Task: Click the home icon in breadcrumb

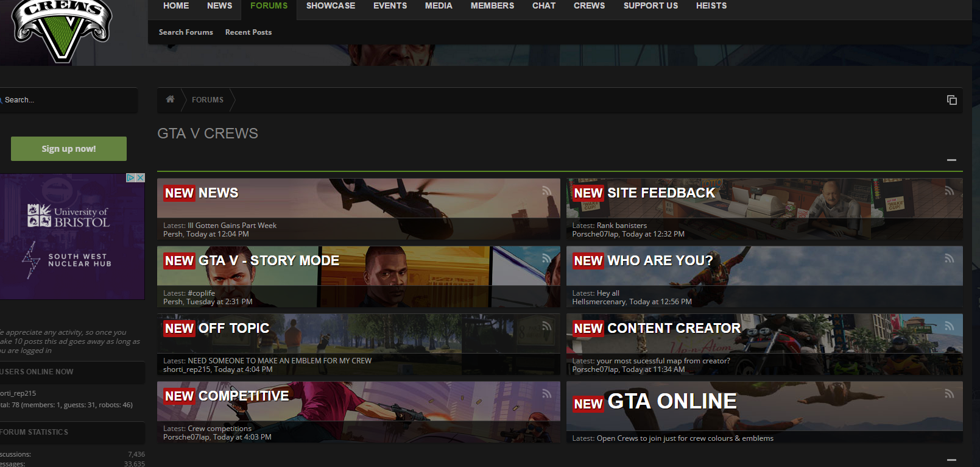Action: (170, 99)
